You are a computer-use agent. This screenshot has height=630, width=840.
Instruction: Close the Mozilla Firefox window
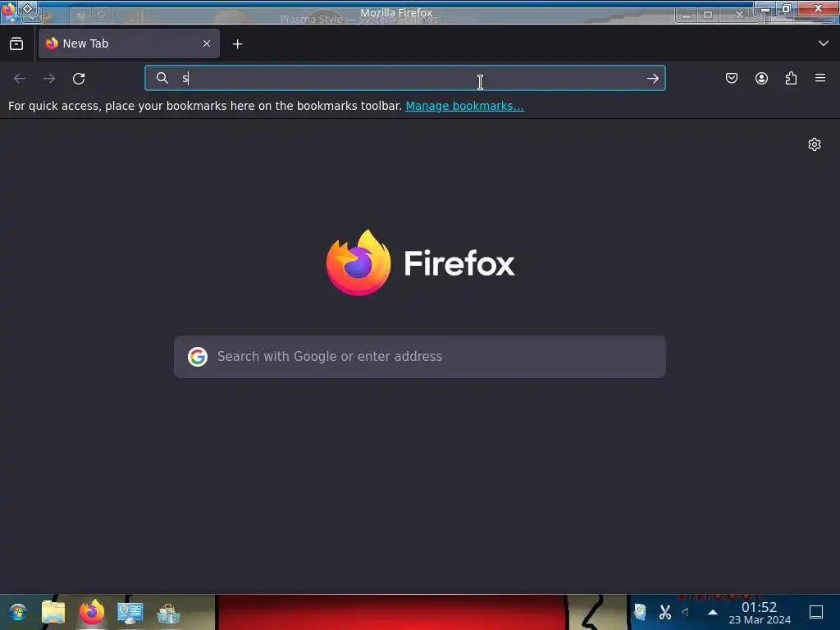coord(818,8)
